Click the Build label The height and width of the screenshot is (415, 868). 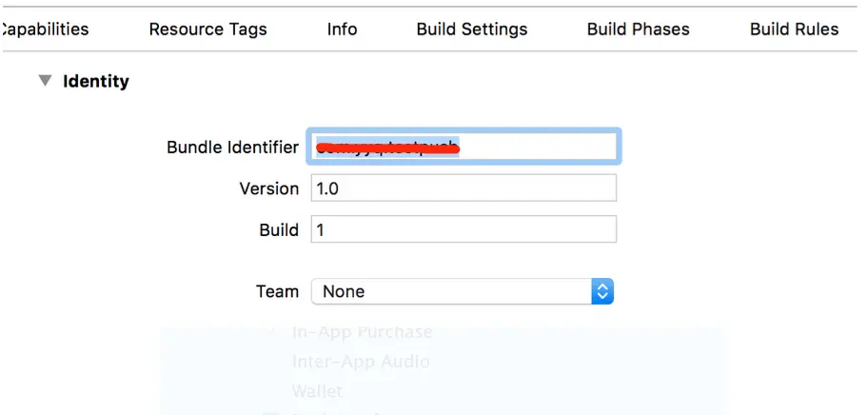(279, 229)
